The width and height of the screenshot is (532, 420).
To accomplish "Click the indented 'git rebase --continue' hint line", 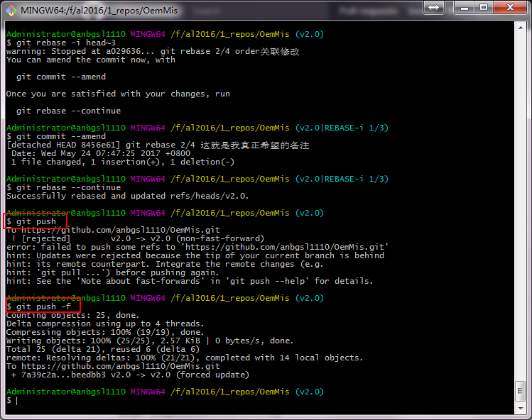I will [68, 111].
